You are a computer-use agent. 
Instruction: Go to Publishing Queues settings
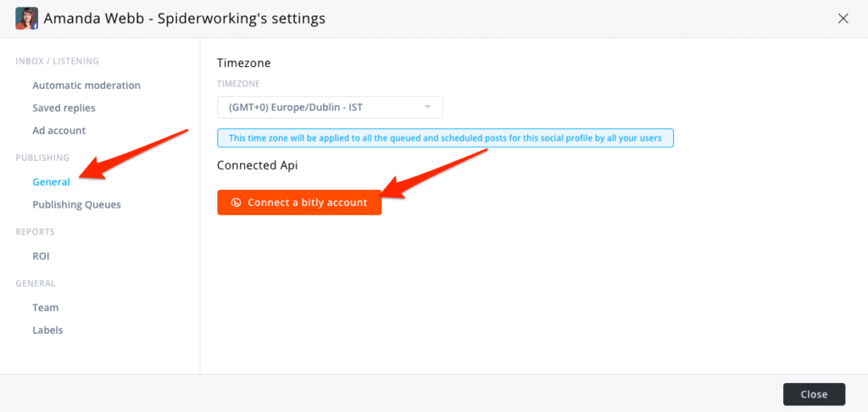click(x=76, y=204)
